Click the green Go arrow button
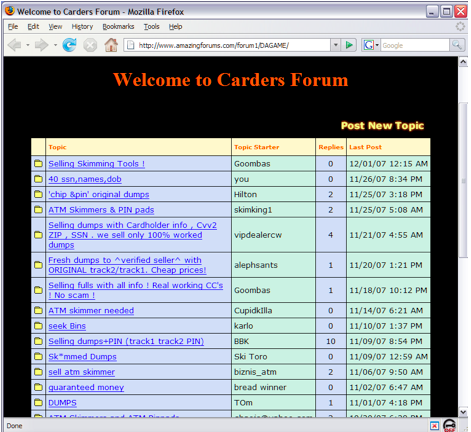 click(349, 45)
